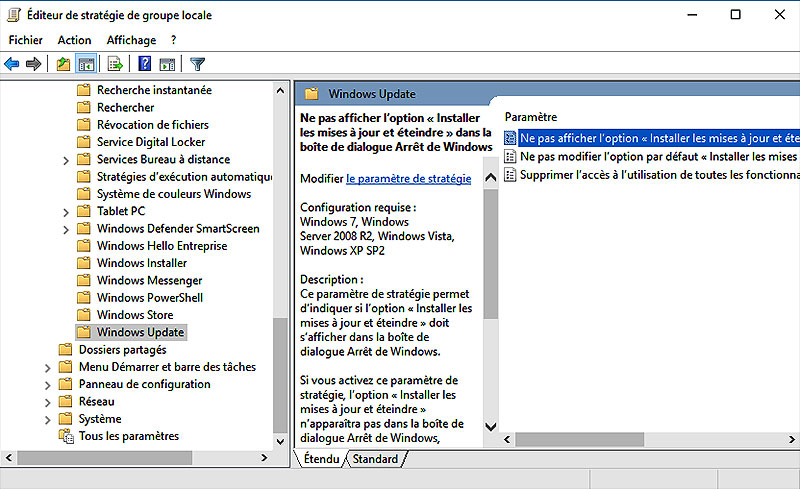Expand Menu Démarrer et barre des tâches
This screenshot has width=800, height=489.
point(47,368)
